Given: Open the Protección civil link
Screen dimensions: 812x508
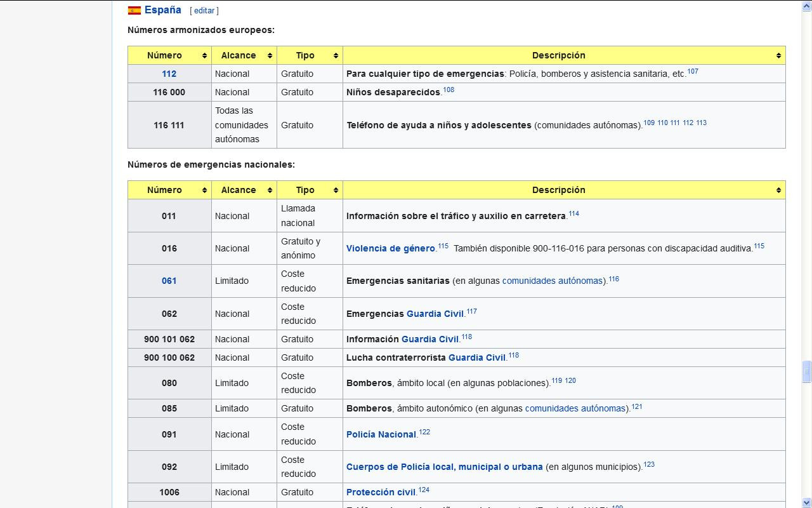Looking at the screenshot, I should pos(381,492).
